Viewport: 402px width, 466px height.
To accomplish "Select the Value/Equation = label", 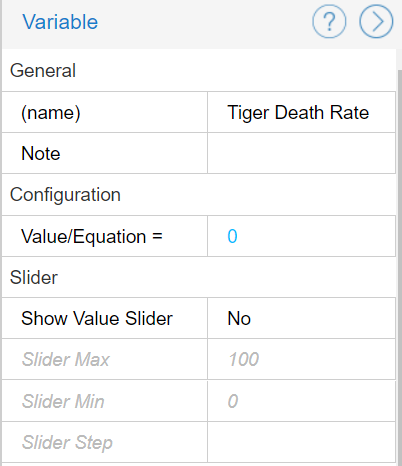I will pos(92,237).
